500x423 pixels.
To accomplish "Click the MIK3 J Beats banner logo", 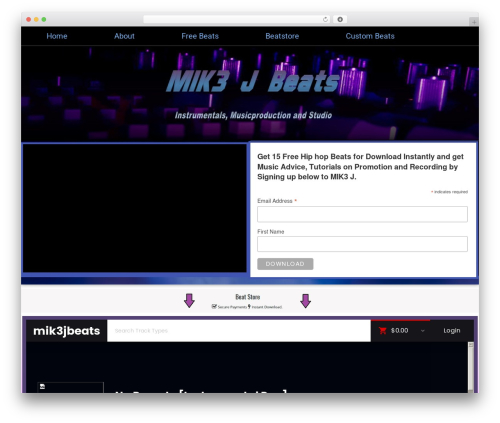I will [x=253, y=81].
